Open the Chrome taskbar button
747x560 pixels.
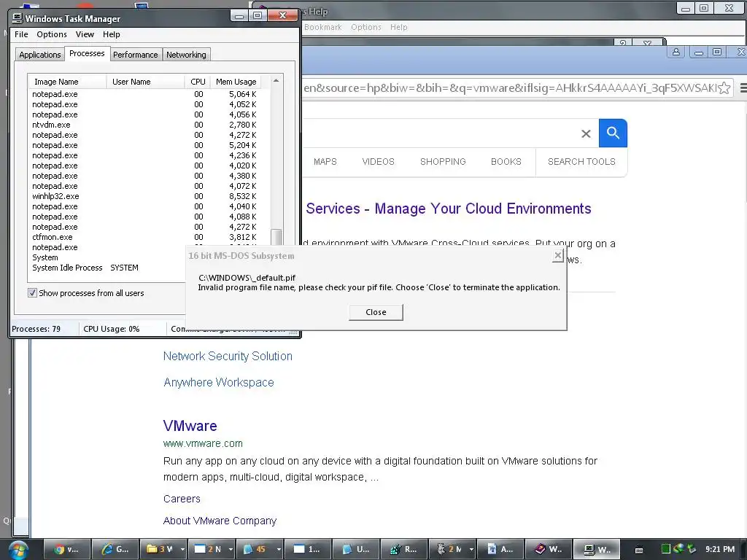[66, 549]
